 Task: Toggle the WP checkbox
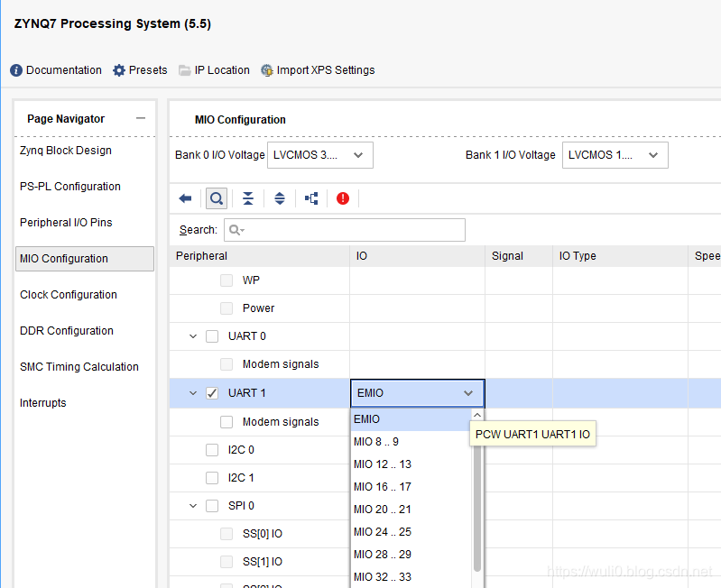point(226,280)
